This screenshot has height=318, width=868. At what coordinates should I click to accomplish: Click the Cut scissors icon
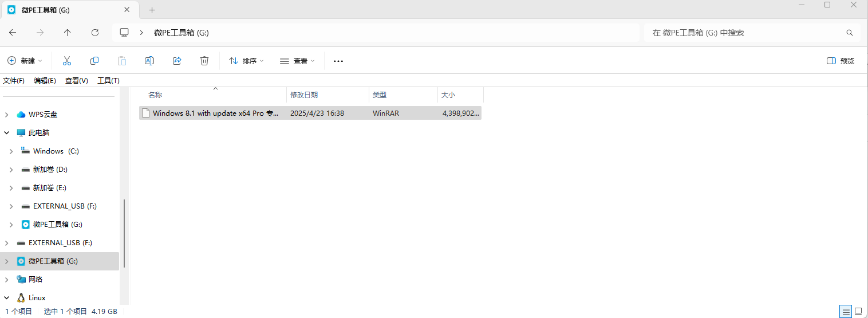pos(66,61)
